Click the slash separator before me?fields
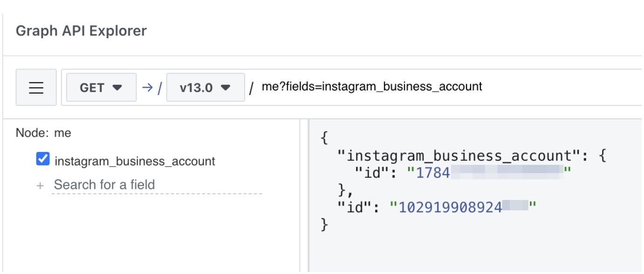 252,88
